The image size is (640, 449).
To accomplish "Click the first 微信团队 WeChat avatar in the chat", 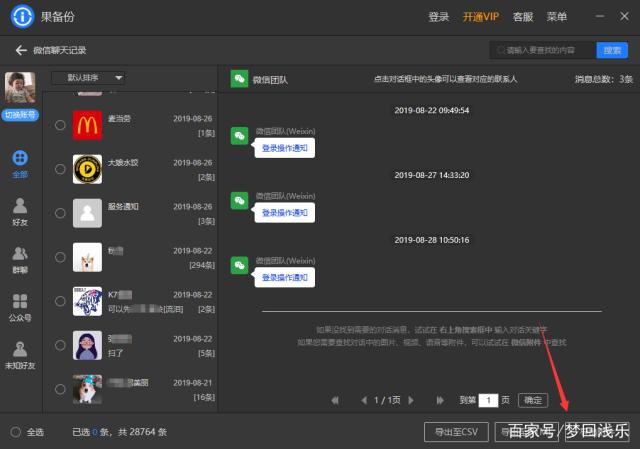I will coord(240,135).
